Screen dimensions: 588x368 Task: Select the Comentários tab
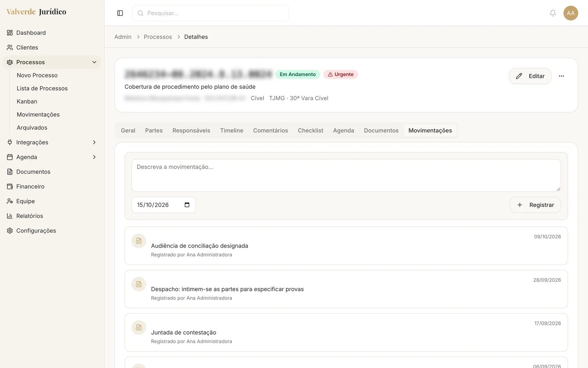[270, 131]
